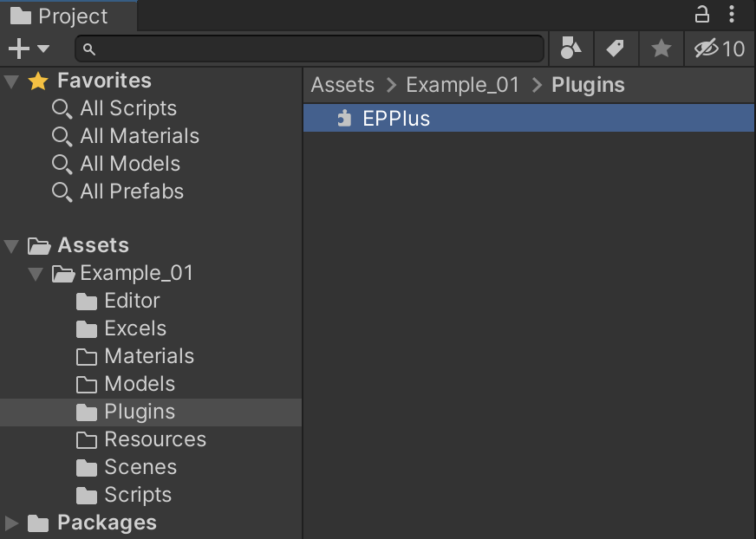Open the Models folder
The image size is (756, 539).
140,384
